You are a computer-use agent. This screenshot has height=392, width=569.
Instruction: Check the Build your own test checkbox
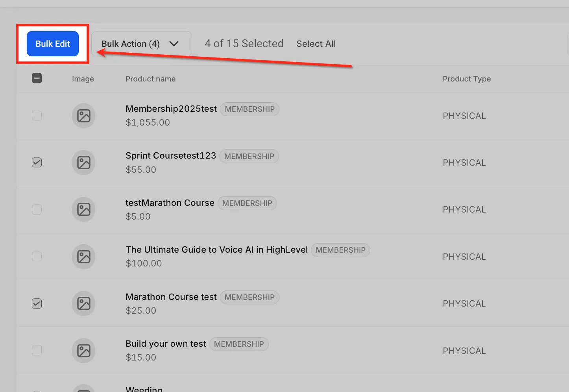37,350
